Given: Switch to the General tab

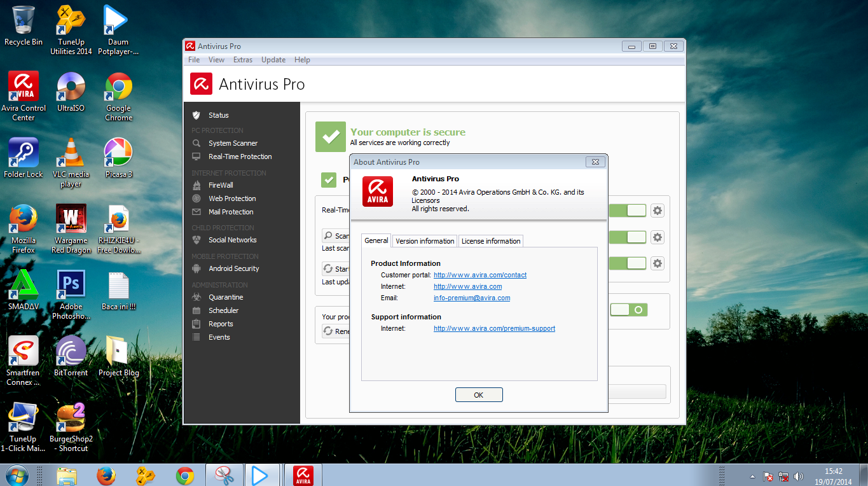Looking at the screenshot, I should 376,240.
